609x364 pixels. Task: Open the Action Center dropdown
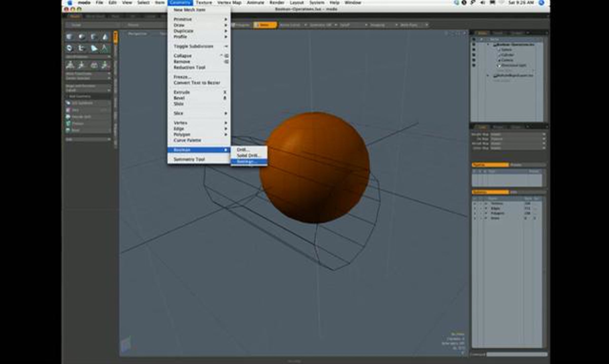[x=293, y=25]
